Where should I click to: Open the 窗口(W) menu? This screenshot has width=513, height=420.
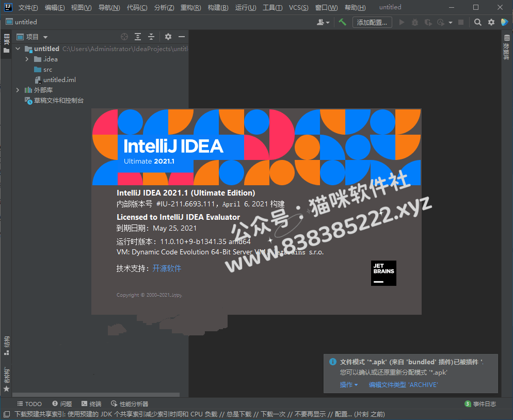(327, 8)
